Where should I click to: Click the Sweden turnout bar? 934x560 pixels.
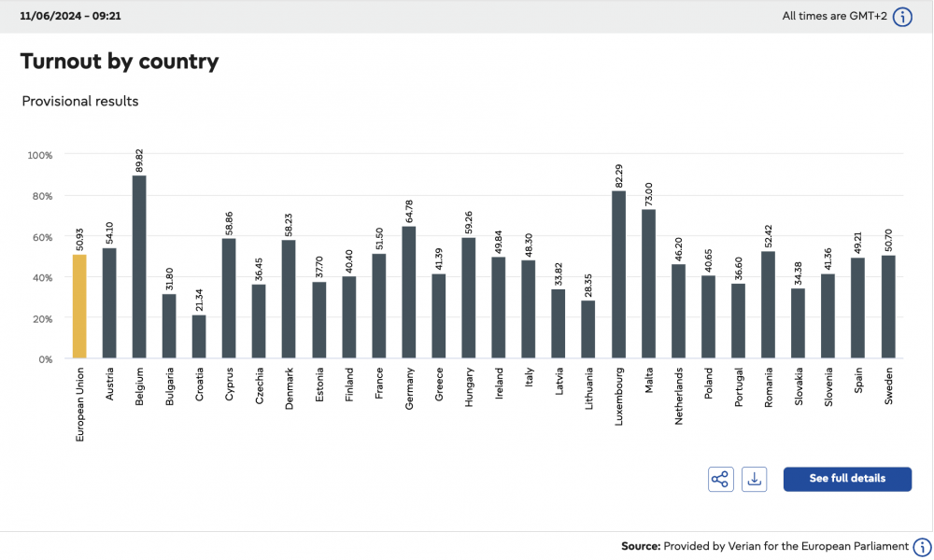point(888,307)
